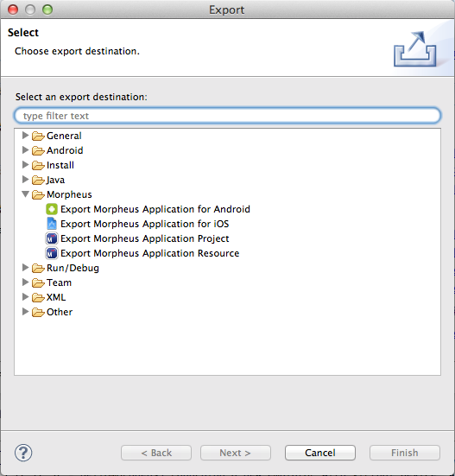Select Export Morpheus Application for Android

point(155,209)
